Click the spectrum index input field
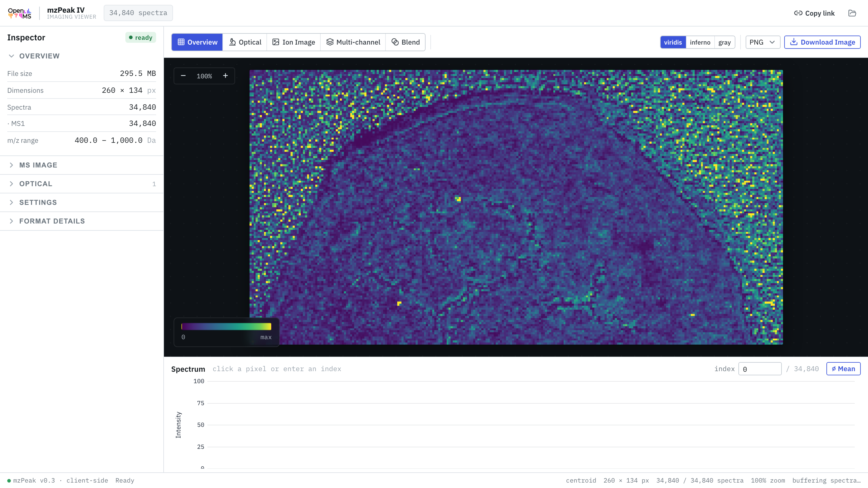The height and width of the screenshot is (488, 868). pyautogui.click(x=760, y=369)
